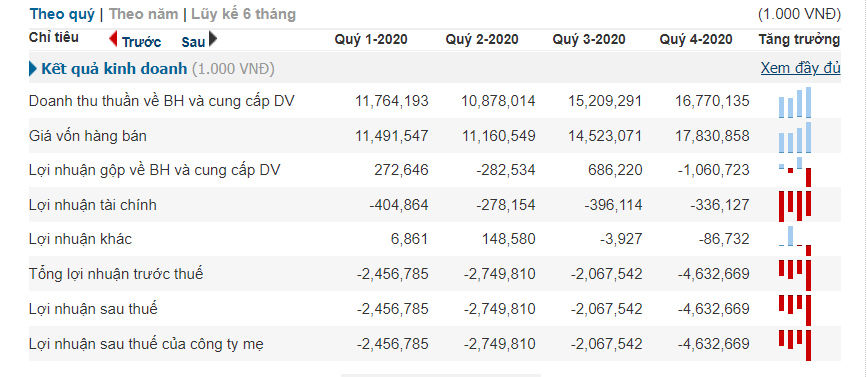The width and height of the screenshot is (867, 377).
Task: Open pre-tax profit growth mini chart
Action: click(x=795, y=275)
